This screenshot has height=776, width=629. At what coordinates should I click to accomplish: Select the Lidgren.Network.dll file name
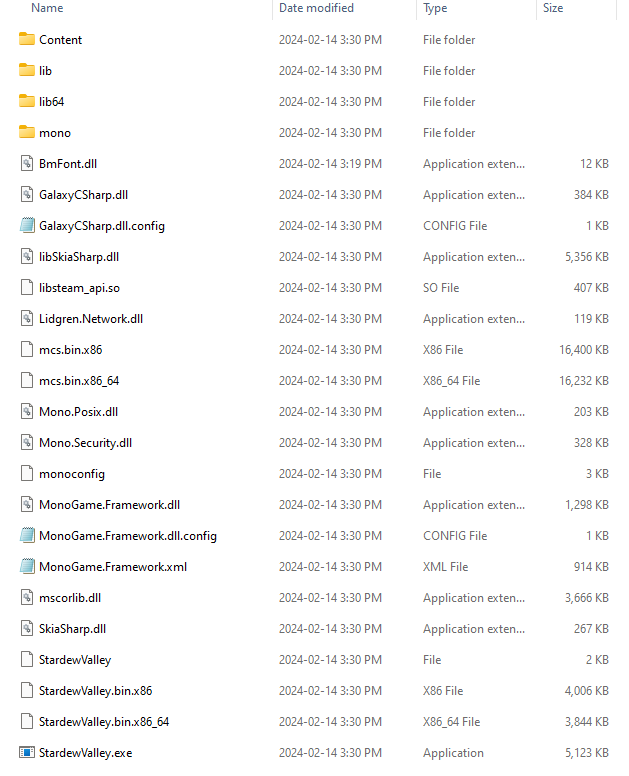coord(91,319)
